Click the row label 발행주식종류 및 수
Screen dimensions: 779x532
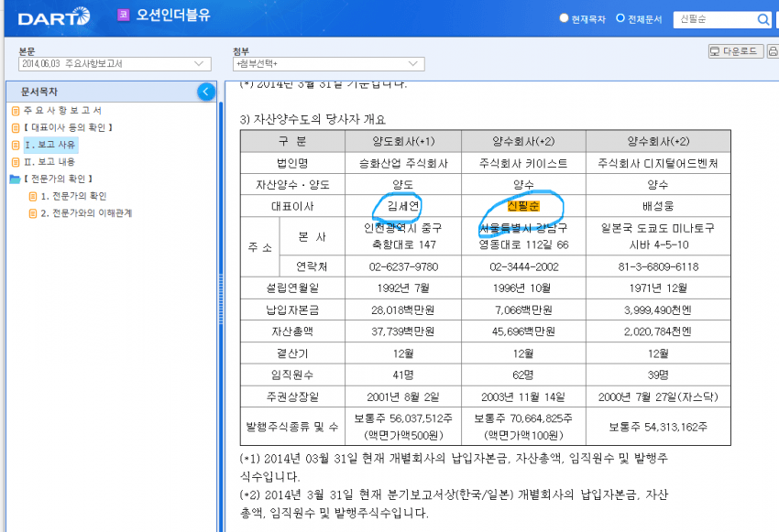pos(292,427)
